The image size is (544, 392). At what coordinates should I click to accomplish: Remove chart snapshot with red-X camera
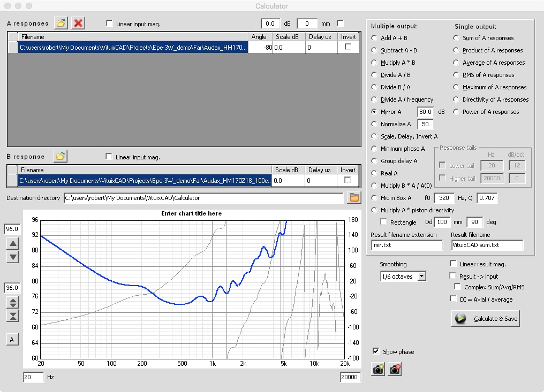(395, 369)
